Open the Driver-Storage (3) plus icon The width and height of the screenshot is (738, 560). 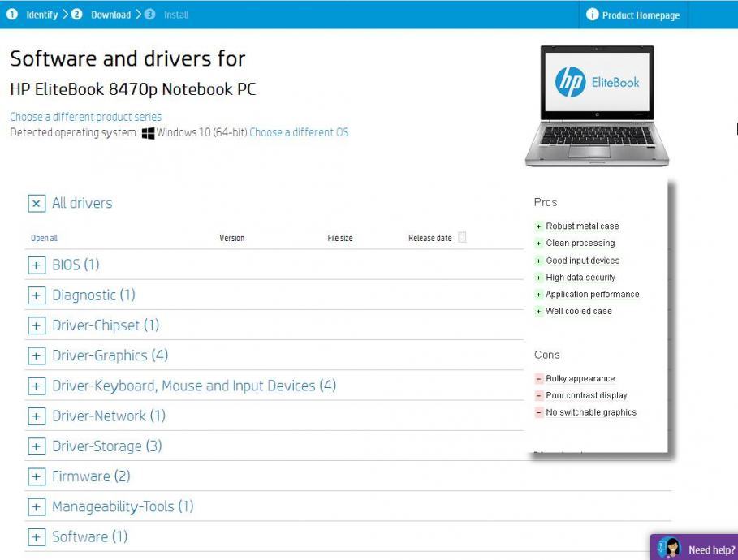coord(37,446)
